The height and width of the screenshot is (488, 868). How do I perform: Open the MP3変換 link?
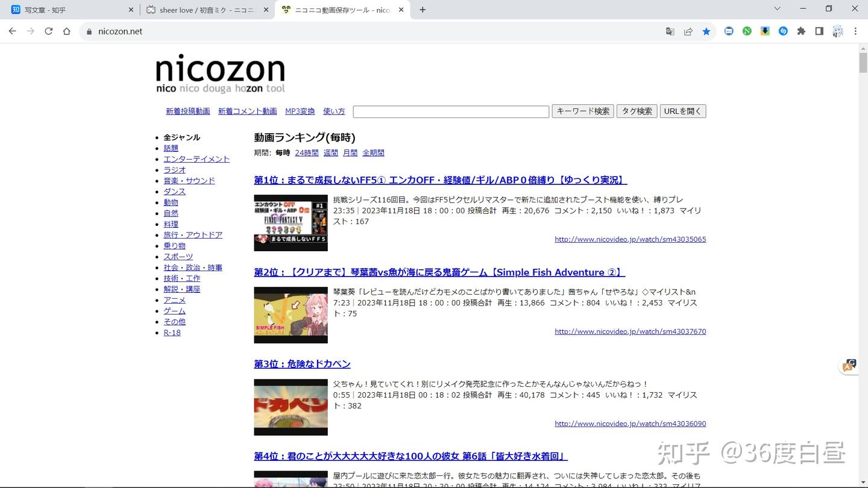coord(300,111)
